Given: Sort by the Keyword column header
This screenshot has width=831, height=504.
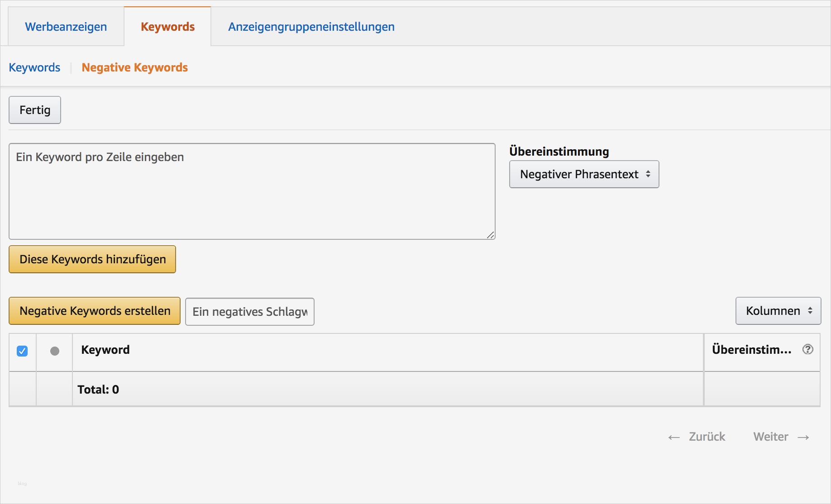Looking at the screenshot, I should 105,350.
